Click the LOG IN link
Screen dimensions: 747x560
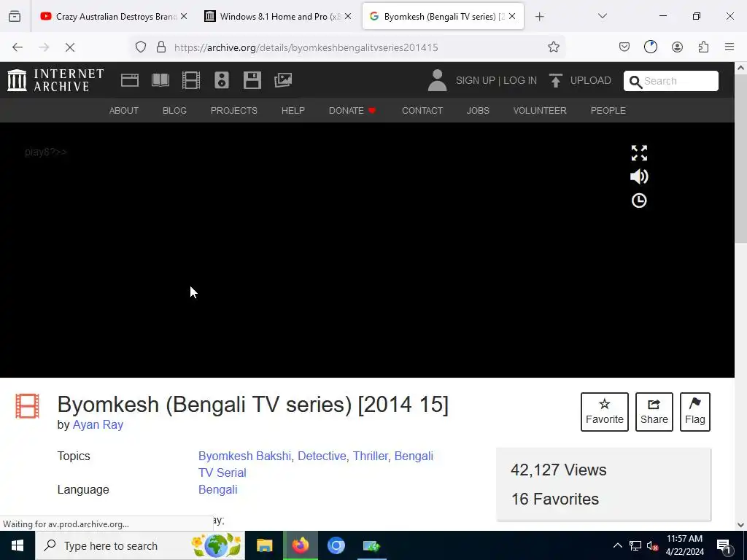pyautogui.click(x=520, y=80)
